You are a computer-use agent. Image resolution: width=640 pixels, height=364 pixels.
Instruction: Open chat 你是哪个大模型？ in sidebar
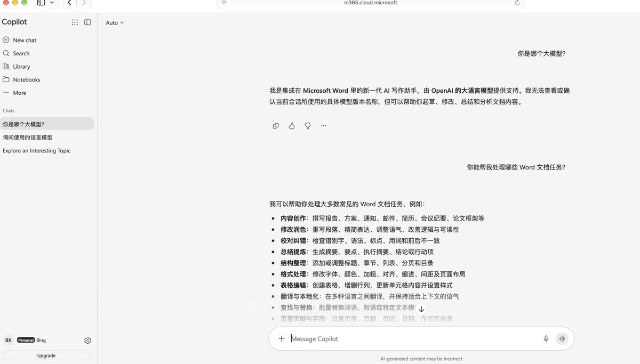48,124
